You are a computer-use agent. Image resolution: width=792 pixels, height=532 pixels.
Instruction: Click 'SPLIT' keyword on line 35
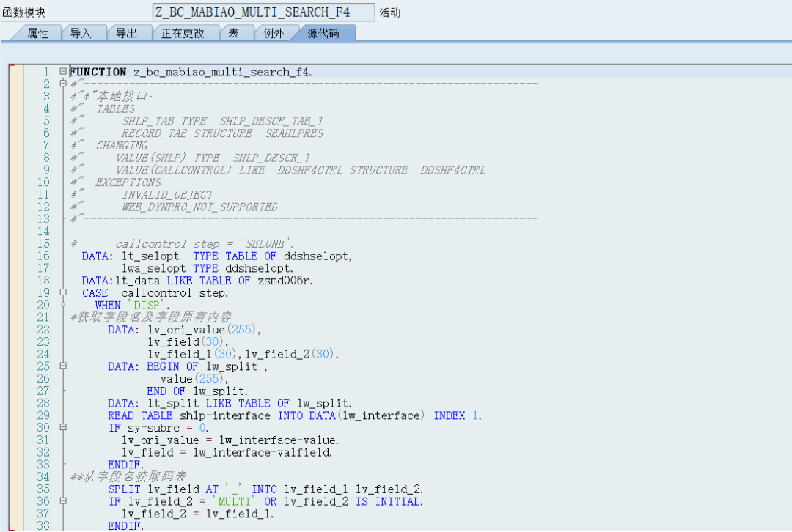pos(124,489)
